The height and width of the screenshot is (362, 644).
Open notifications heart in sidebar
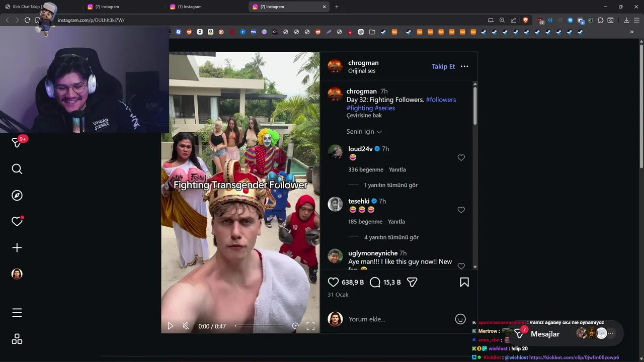pos(17,221)
